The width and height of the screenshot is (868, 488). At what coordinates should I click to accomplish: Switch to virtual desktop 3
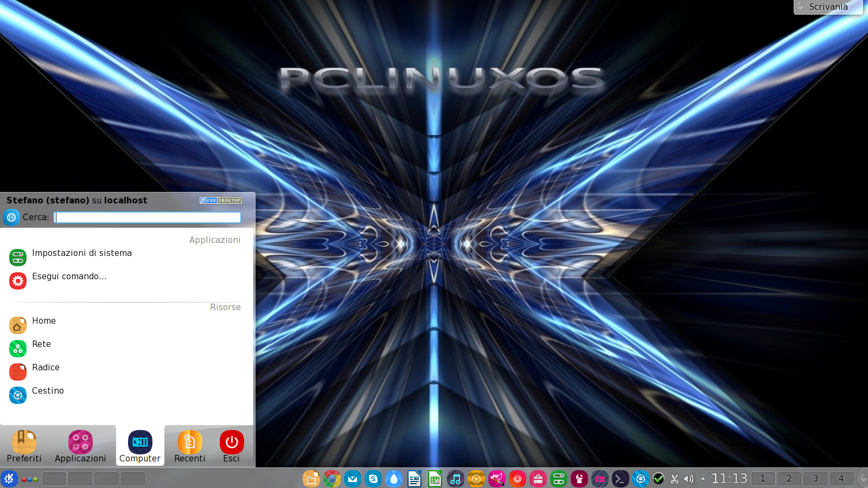[815, 478]
